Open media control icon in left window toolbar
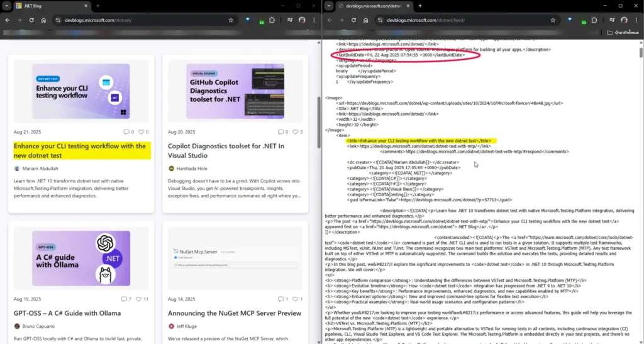 [x=290, y=20]
